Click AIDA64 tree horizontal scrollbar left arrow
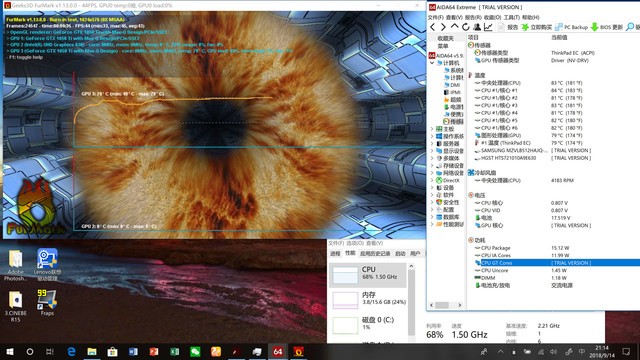 (431, 305)
